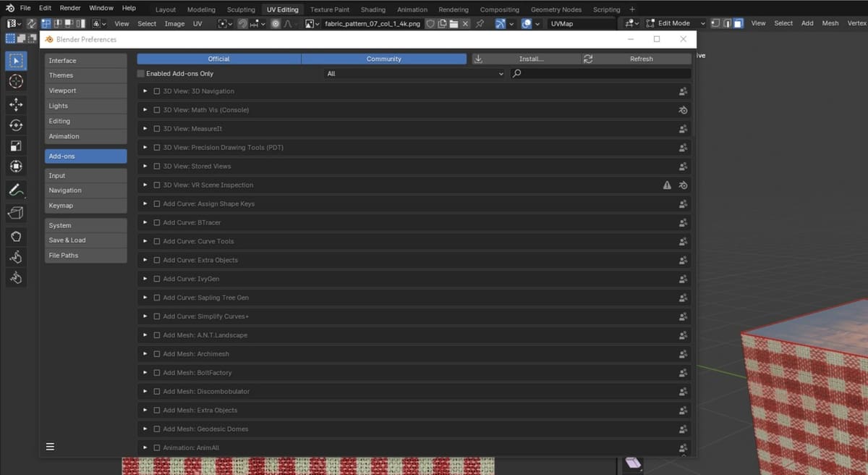Switch to the Texture Paint workspace tab
The image size is (868, 475).
[x=330, y=9]
